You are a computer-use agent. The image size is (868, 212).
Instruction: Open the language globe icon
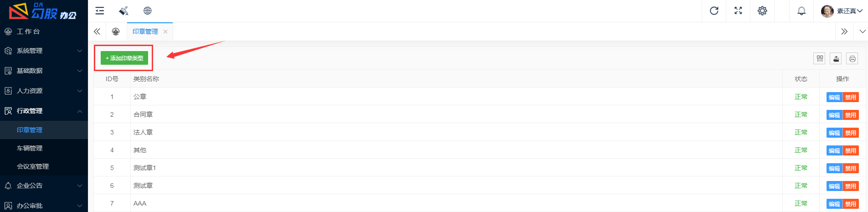coord(148,11)
